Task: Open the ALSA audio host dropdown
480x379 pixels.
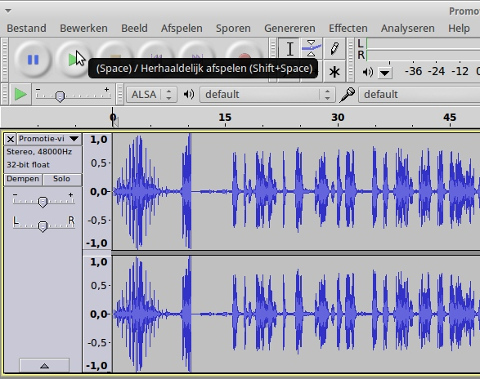Action: (x=152, y=95)
